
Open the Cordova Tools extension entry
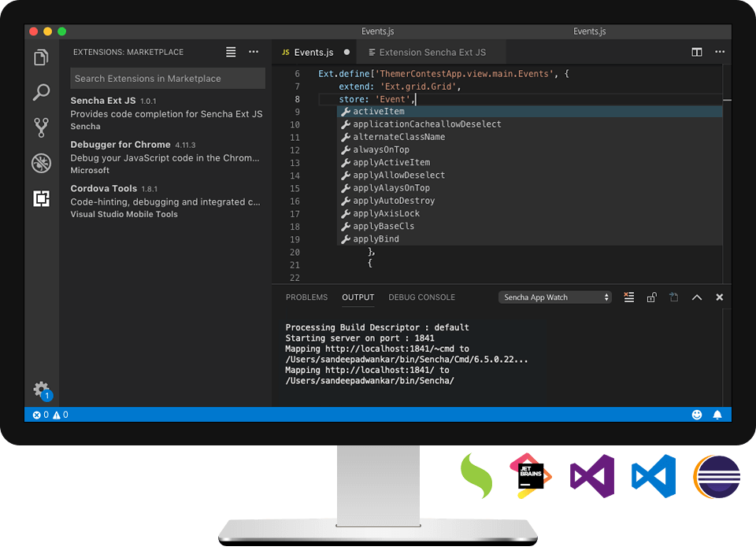tap(167, 201)
